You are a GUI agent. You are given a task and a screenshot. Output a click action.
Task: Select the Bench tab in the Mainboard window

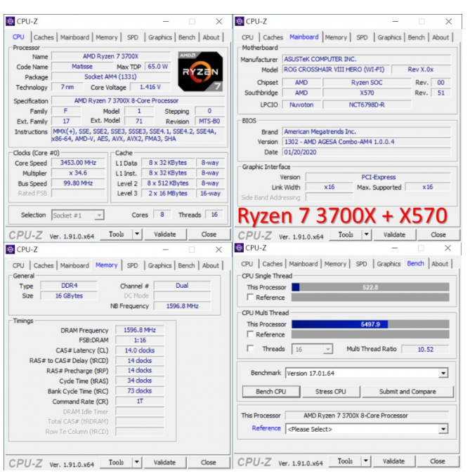point(416,37)
